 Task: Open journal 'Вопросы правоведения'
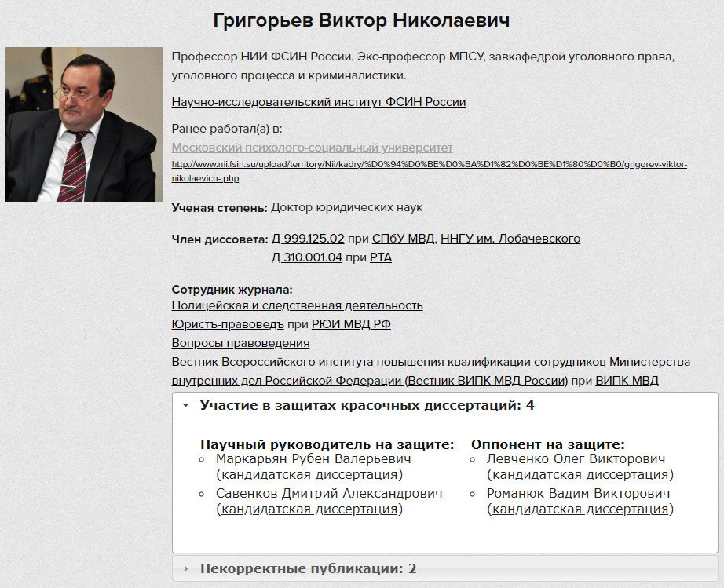tap(240, 343)
